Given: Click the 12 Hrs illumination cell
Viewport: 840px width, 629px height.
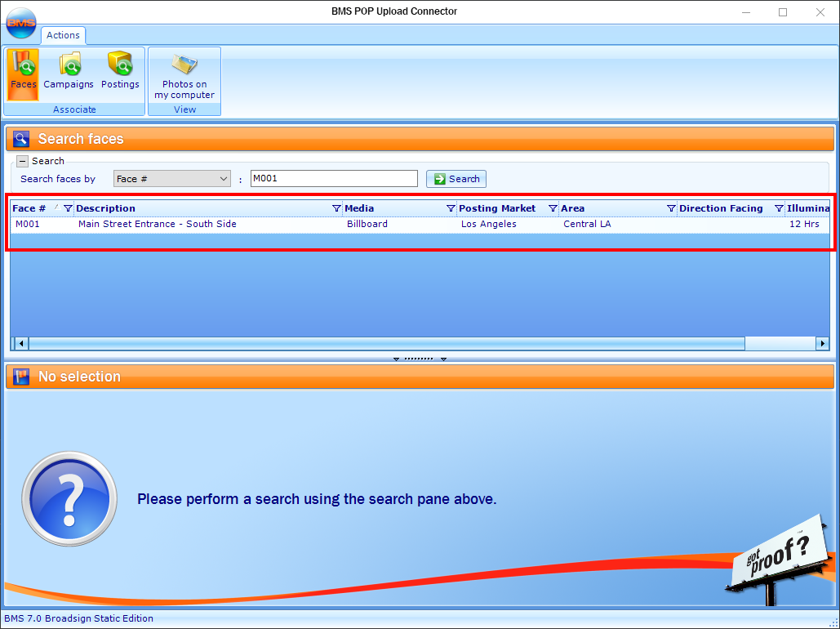Looking at the screenshot, I should click(x=804, y=224).
